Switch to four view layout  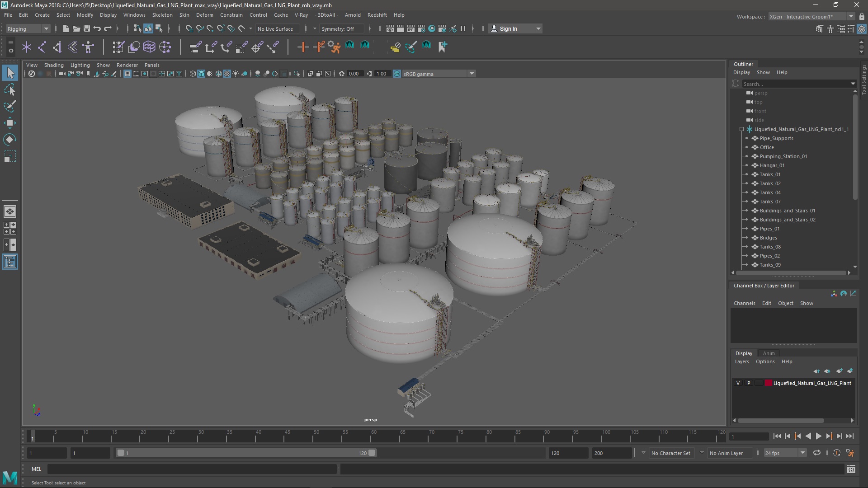coord(10,228)
